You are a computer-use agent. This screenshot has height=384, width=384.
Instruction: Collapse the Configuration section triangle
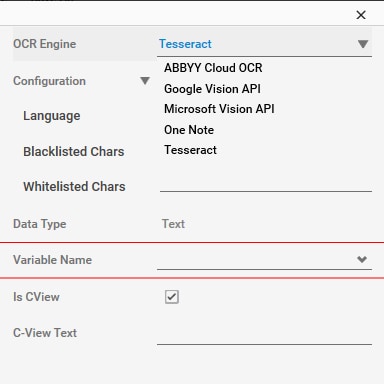(145, 81)
